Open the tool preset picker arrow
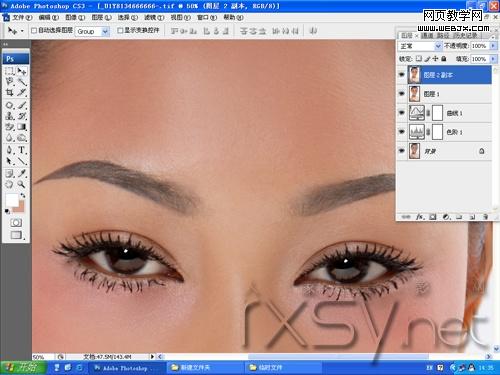Image resolution: width=500 pixels, height=375 pixels. (22, 31)
